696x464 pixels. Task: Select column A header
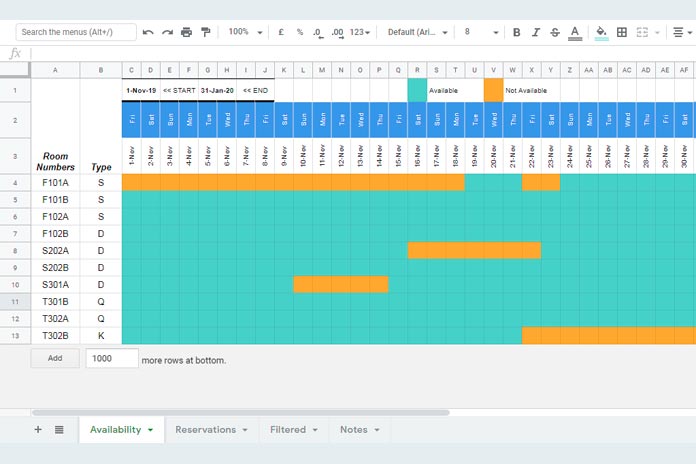[x=55, y=70]
